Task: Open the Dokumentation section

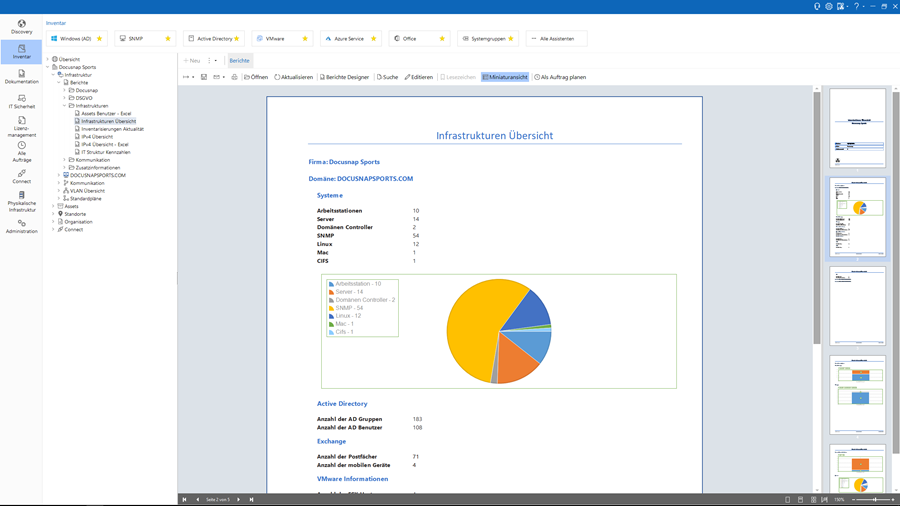Action: tap(21, 77)
